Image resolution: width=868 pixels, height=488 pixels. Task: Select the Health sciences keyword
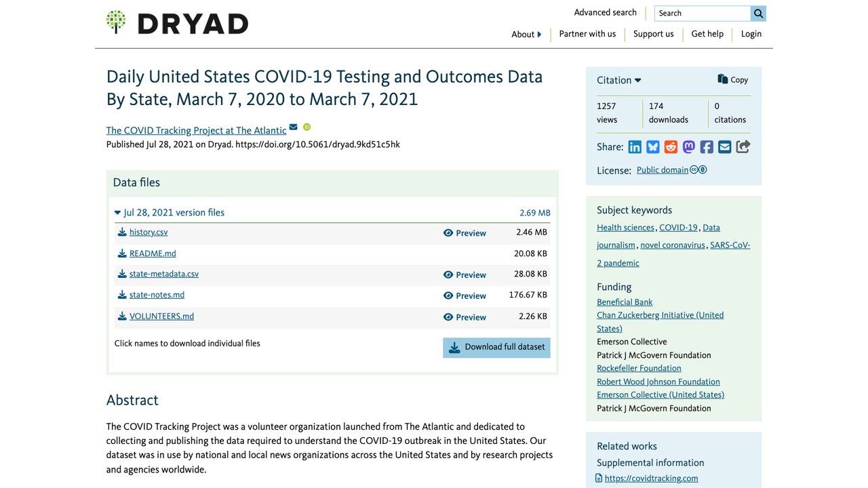[625, 228]
